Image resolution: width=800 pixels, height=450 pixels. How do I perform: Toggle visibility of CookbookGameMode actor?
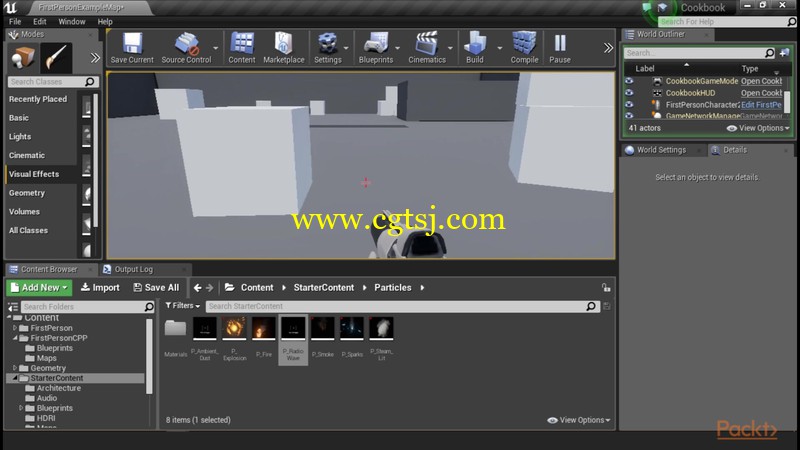629,81
